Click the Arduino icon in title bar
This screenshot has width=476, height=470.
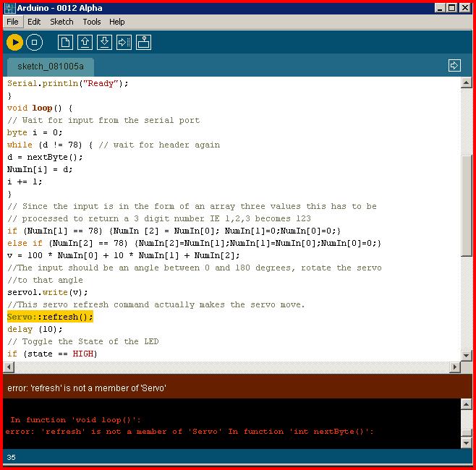[9, 8]
